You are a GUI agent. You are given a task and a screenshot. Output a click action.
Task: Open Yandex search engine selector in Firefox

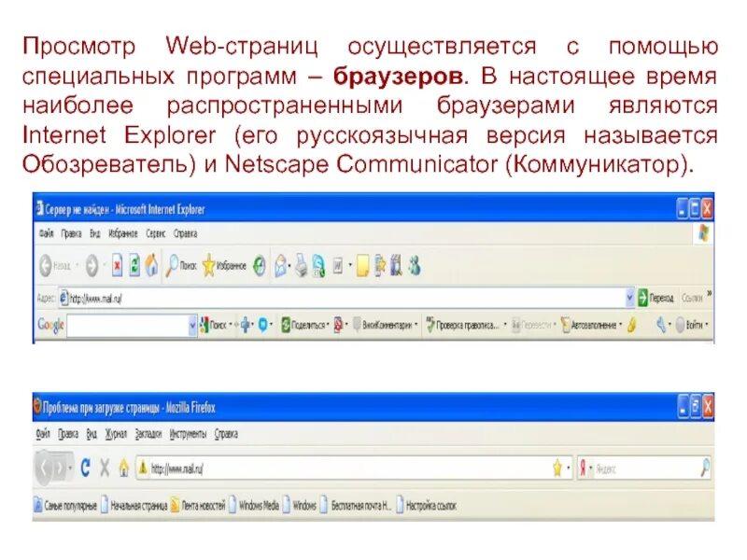click(585, 469)
